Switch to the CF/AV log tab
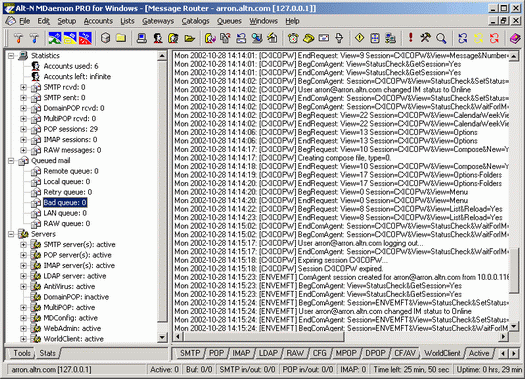Screen dimensions: 525x379 (404, 353)
